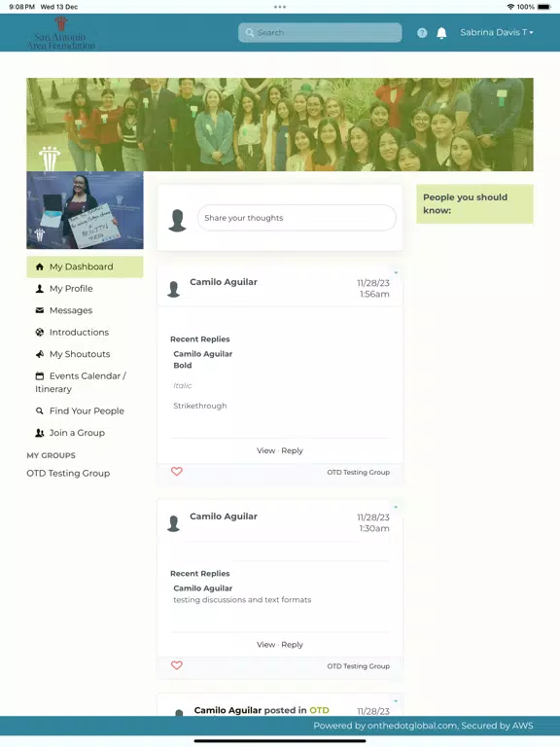
Task: Open OTD Testing Group tag on 1:30am post
Action: tap(358, 666)
